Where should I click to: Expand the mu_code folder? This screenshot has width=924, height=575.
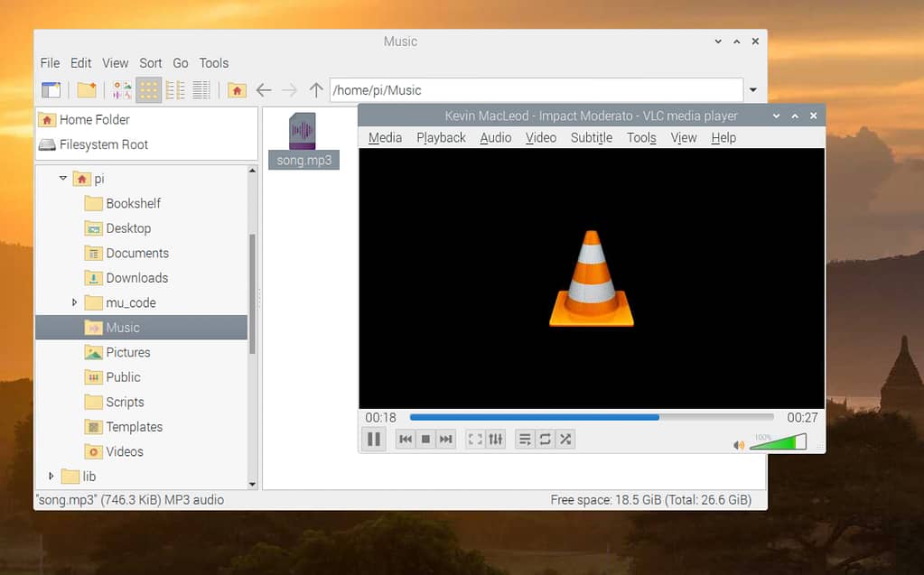(74, 302)
